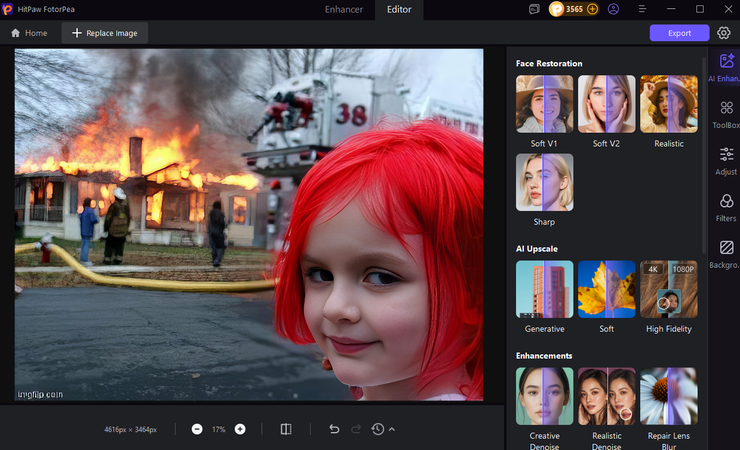Screen dimensions: 740x450
Task: Click the zoom in plus button
Action: coord(240,429)
